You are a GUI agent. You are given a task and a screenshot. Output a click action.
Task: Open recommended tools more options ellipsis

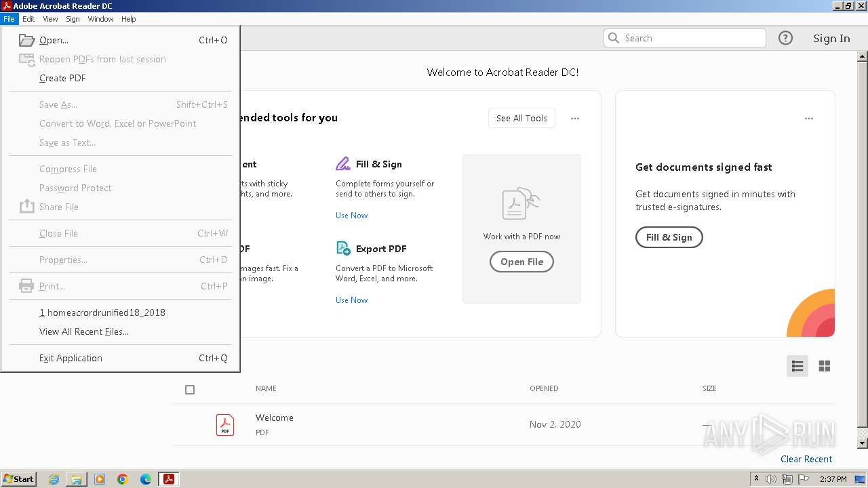pos(575,119)
